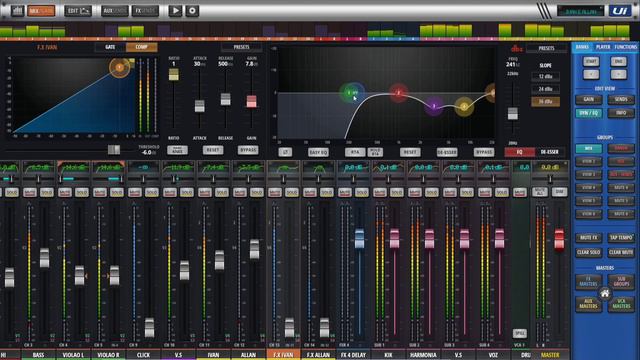The width and height of the screenshot is (640, 360).
Task: Select 36 dB slope option
Action: 546,102
